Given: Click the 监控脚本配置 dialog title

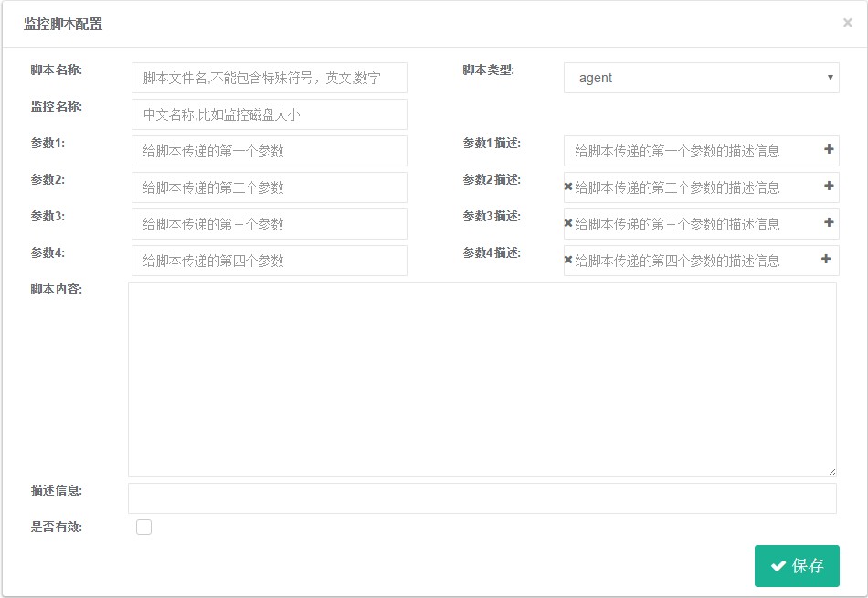Looking at the screenshot, I should click(63, 25).
